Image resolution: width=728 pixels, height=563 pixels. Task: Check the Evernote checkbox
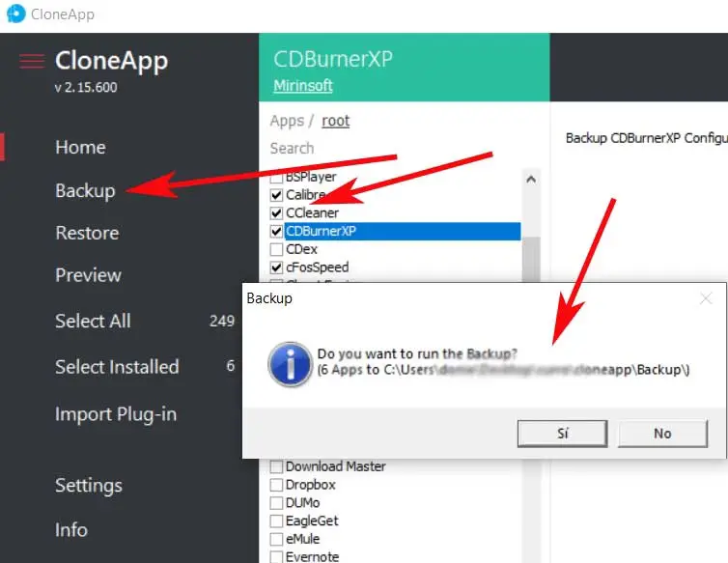(276, 556)
